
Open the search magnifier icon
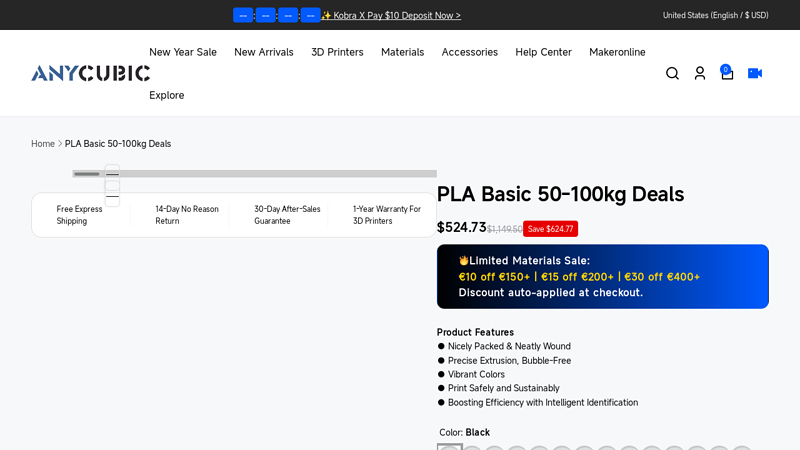(672, 73)
